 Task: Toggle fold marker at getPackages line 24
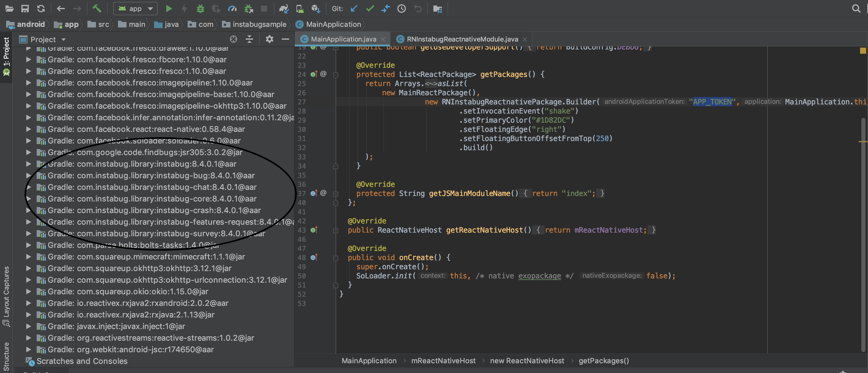tap(336, 75)
